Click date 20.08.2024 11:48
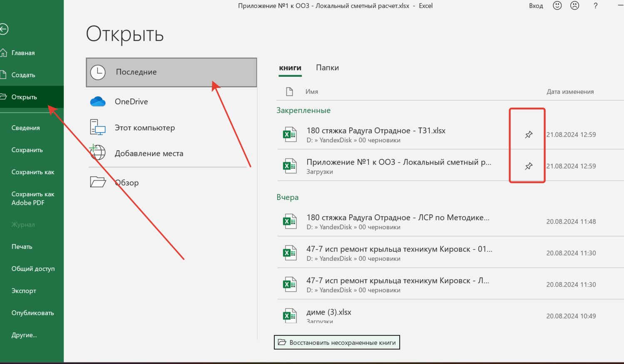Viewport: 624px width, 364px height. tap(571, 222)
